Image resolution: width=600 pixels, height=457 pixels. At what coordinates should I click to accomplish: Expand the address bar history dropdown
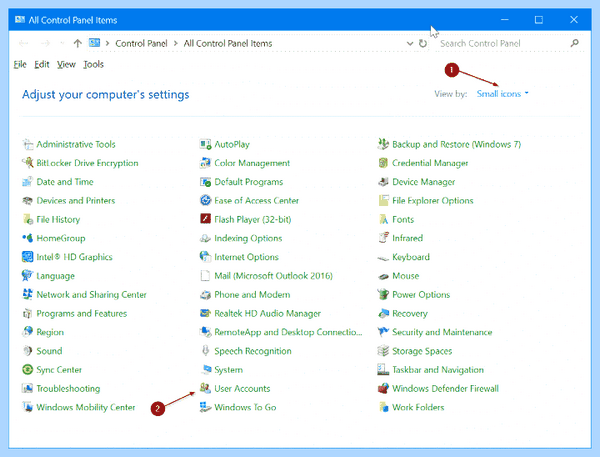[x=410, y=44]
